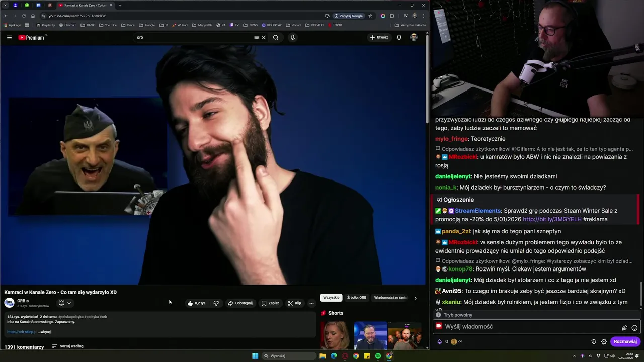
Task: Open File Explorer from taskbar
Action: [x=323, y=356]
